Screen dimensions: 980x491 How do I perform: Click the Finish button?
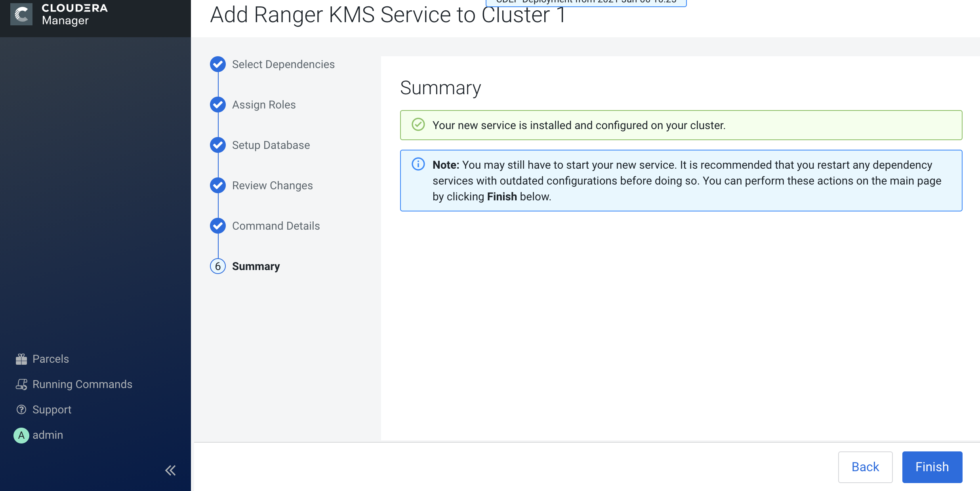[x=932, y=467]
